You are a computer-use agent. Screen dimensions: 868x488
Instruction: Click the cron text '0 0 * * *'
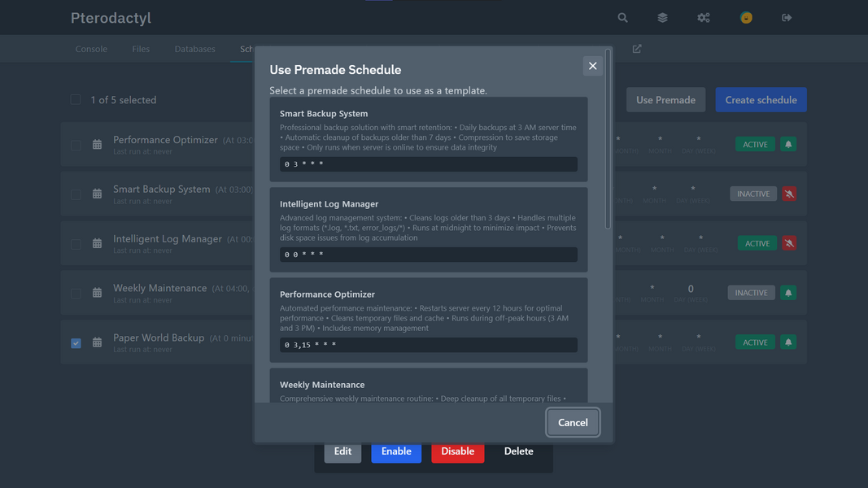pyautogui.click(x=304, y=255)
